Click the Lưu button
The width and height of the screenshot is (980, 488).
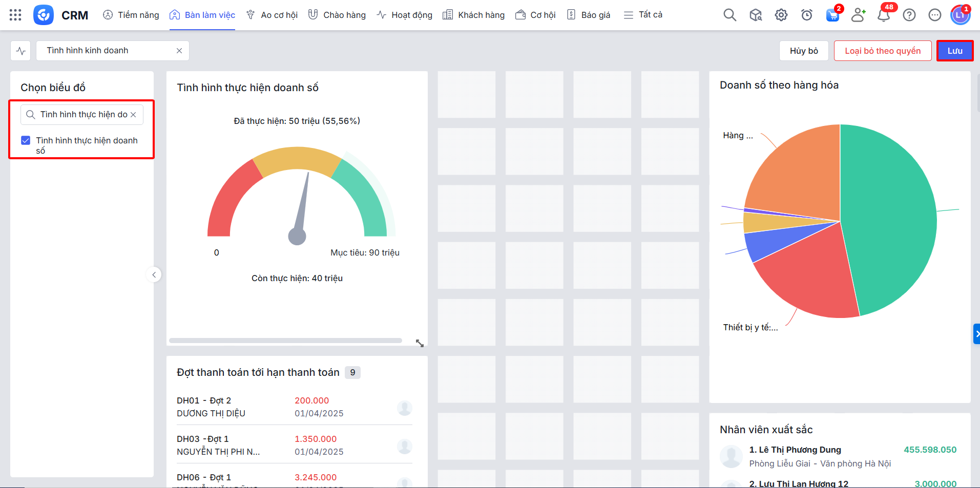tap(954, 51)
